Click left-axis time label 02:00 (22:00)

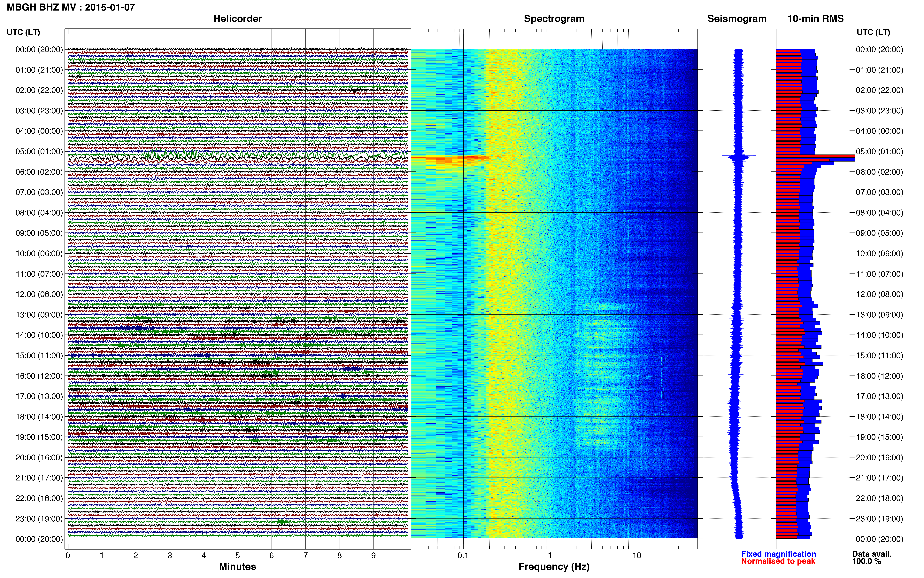coord(39,90)
